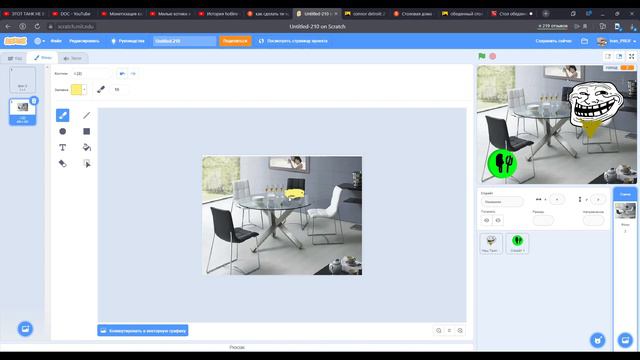Viewport: 640px width, 360px height.
Task: Open the Backpack bar at bottom
Action: point(237,347)
